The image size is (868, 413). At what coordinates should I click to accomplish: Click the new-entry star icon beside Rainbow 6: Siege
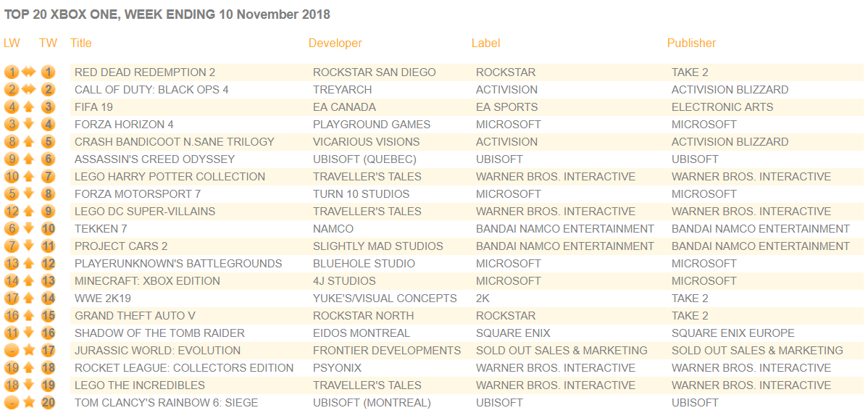pos(29,402)
